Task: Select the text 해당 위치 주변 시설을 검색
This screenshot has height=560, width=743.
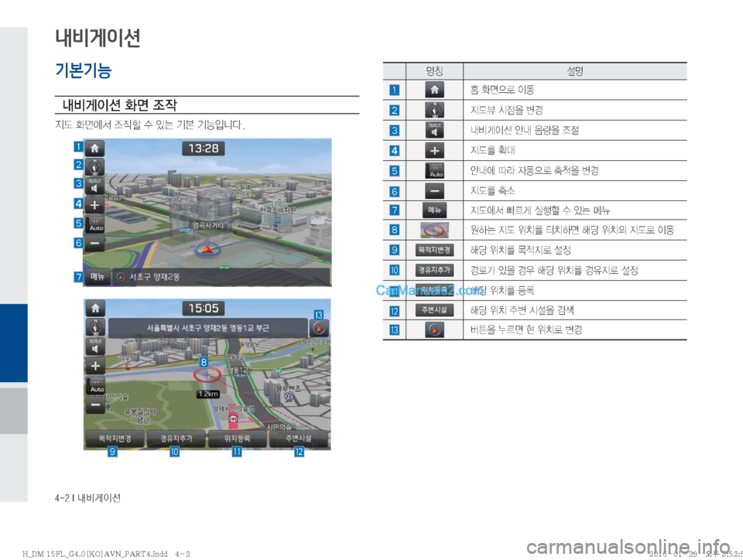Action: pyautogui.click(x=522, y=310)
